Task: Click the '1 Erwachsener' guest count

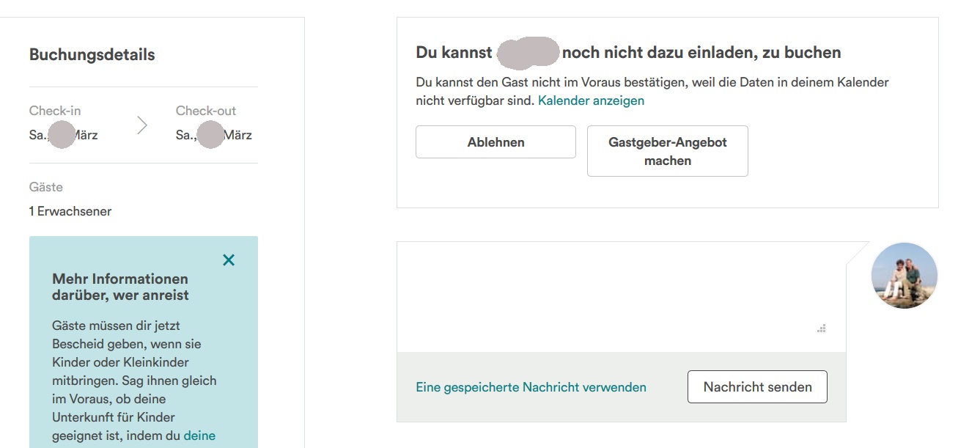Action: pos(70,211)
